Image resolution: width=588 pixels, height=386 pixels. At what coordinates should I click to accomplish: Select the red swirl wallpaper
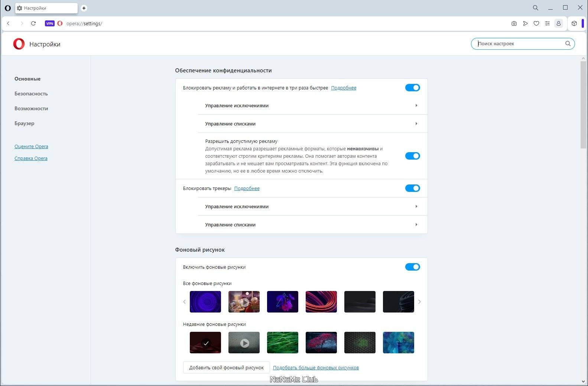point(321,302)
